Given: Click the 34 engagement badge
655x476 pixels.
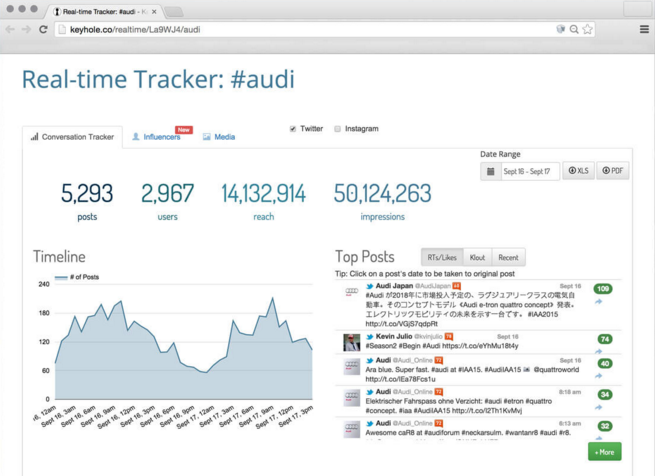Looking at the screenshot, I should pyautogui.click(x=605, y=395).
